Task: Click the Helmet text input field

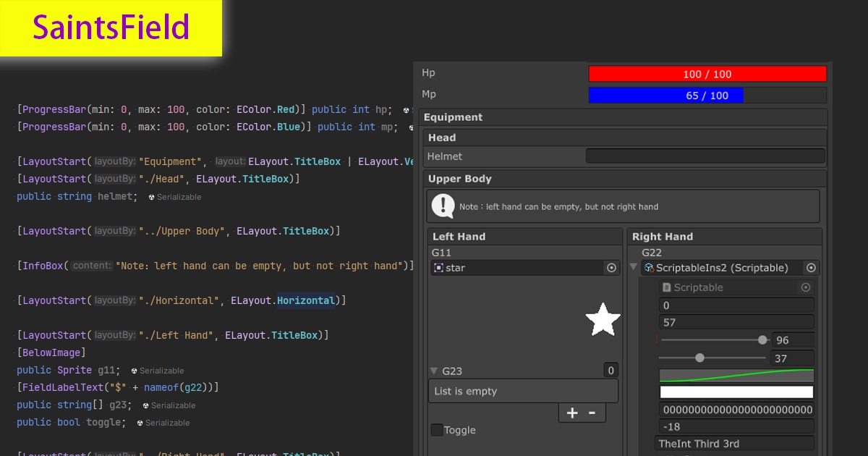Action: click(705, 156)
